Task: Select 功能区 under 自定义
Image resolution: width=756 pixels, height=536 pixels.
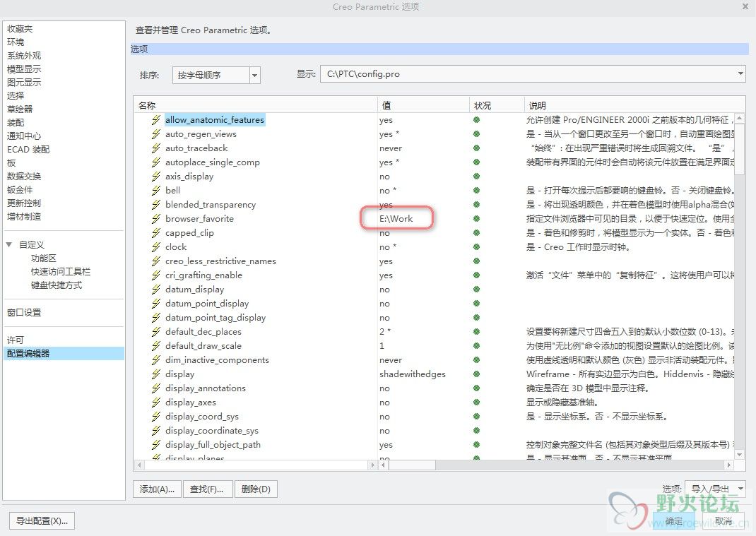Action: (44, 258)
